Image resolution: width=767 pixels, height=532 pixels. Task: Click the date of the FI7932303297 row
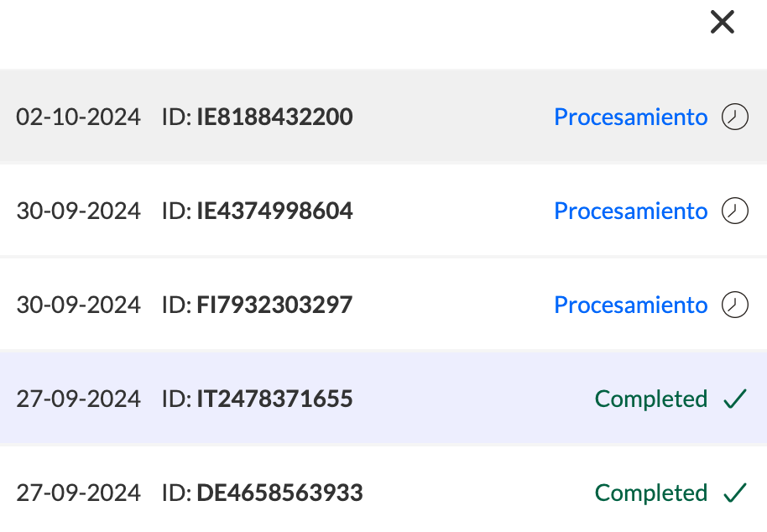pos(78,305)
